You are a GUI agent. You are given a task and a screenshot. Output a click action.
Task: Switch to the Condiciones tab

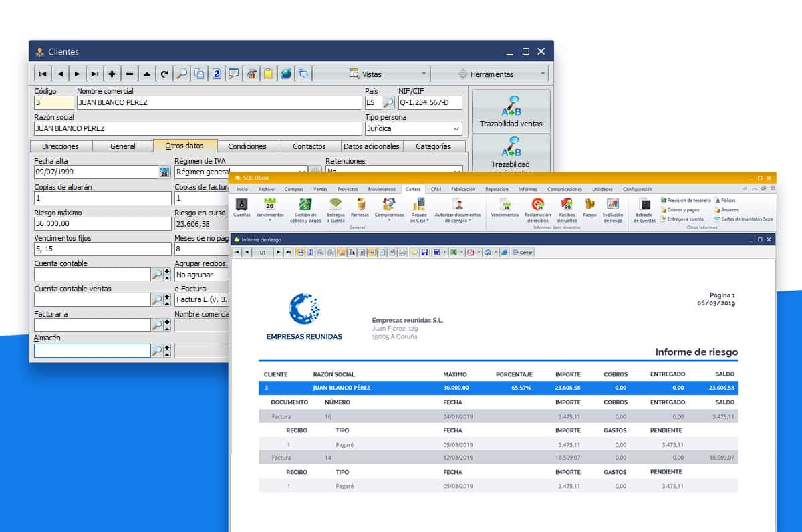[x=247, y=146]
